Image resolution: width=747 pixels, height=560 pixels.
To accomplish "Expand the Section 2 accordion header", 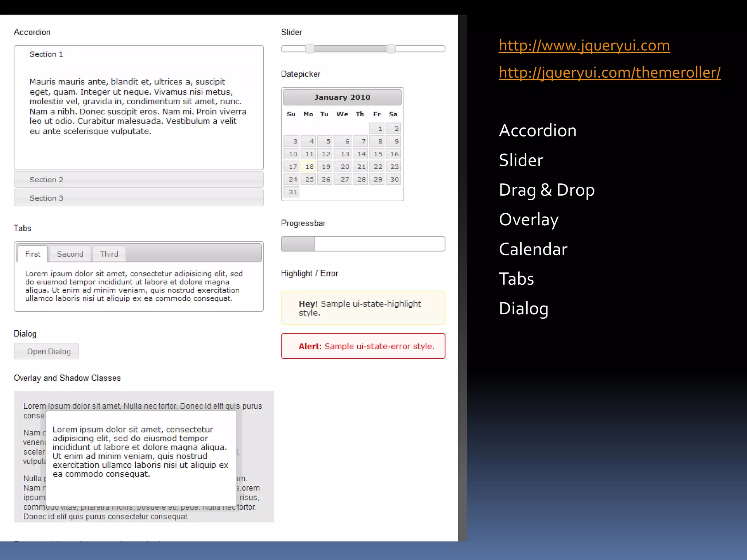I will point(139,180).
